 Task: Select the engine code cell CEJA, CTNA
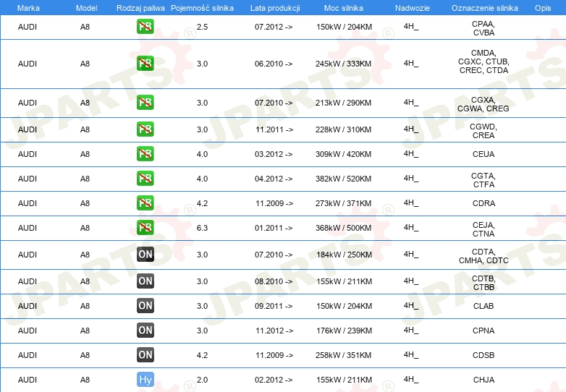[x=483, y=229]
